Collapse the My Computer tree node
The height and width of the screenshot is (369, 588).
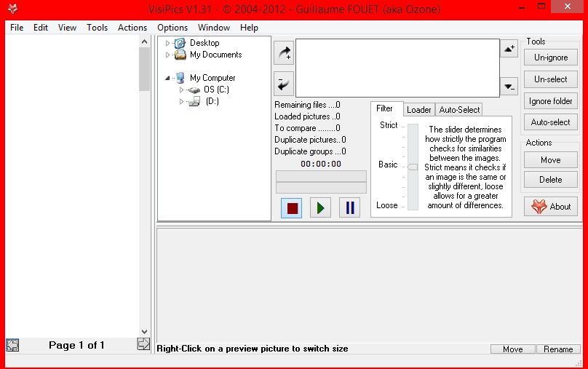(167, 78)
